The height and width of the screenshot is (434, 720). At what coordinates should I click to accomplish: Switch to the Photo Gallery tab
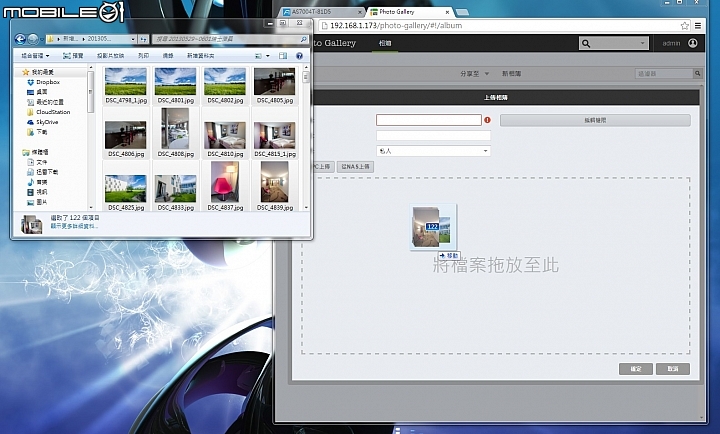tap(411, 12)
